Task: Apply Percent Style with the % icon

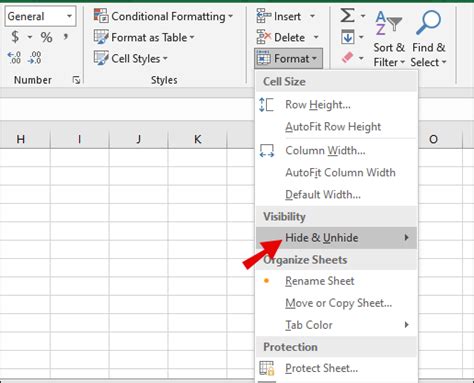Action: [46, 37]
